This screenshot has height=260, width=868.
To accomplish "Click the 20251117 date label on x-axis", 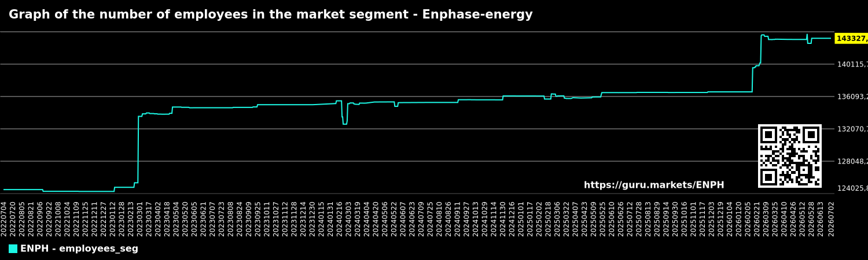I will click(703, 218).
